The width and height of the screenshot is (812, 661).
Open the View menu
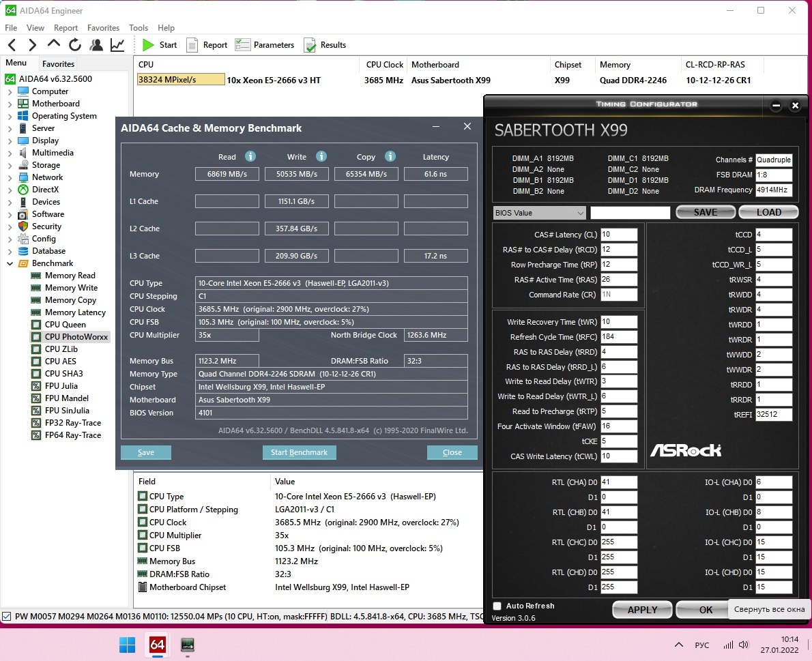35,28
